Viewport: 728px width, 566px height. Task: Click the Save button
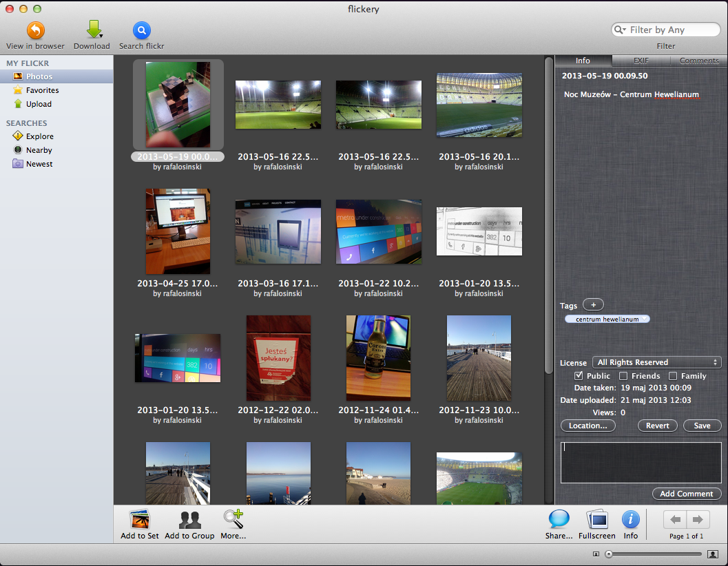pyautogui.click(x=702, y=426)
